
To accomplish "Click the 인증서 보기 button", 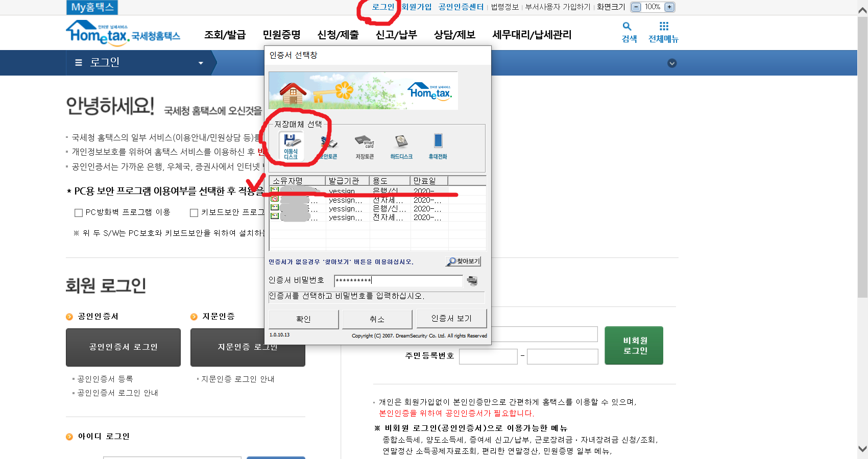I will click(451, 319).
